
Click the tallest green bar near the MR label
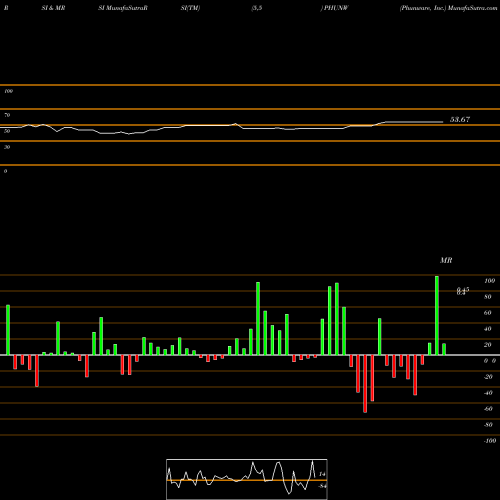pos(437,315)
